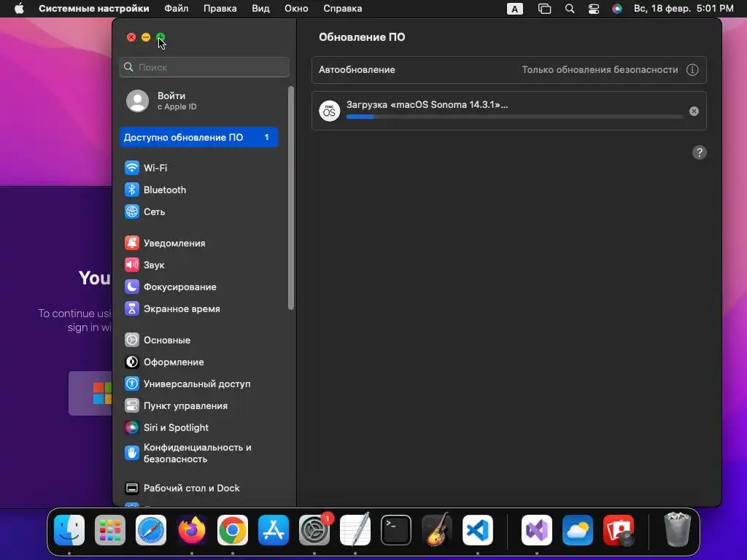
Task: Open Spotlight search in menu bar
Action: (569, 9)
